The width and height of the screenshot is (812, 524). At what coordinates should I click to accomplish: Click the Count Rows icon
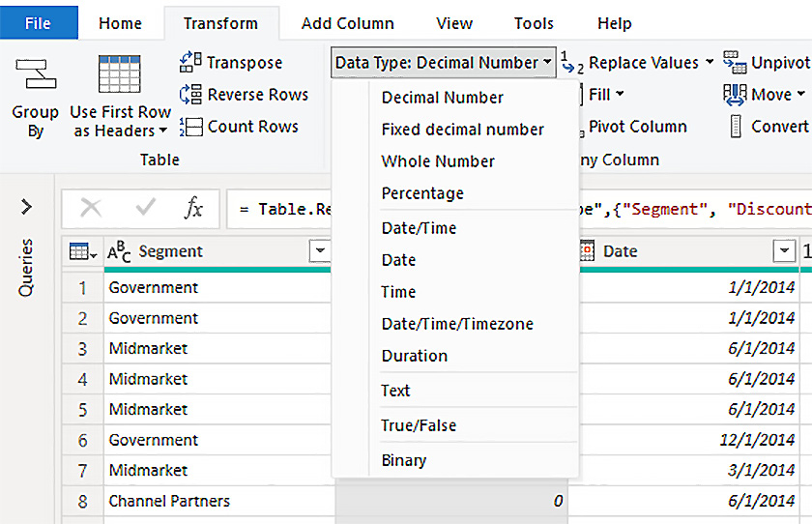tap(191, 127)
